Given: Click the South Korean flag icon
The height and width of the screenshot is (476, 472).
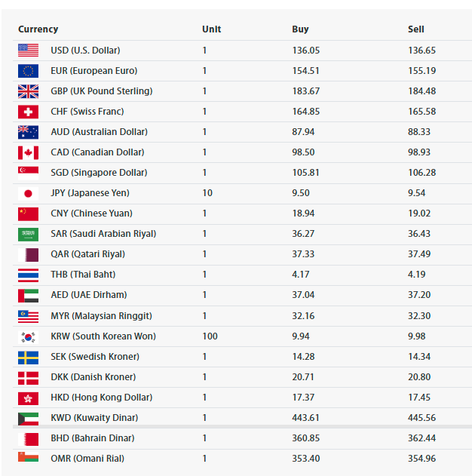Looking at the screenshot, I should [x=28, y=336].
